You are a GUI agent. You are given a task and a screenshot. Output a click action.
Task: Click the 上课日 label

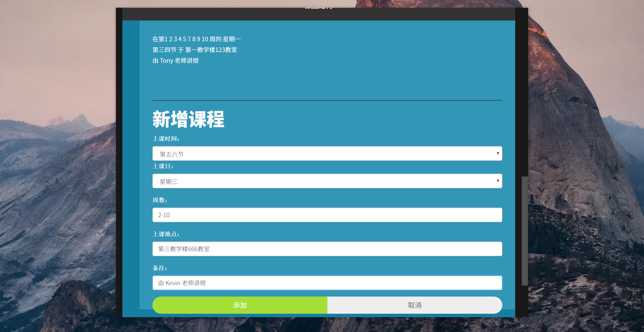click(x=163, y=166)
